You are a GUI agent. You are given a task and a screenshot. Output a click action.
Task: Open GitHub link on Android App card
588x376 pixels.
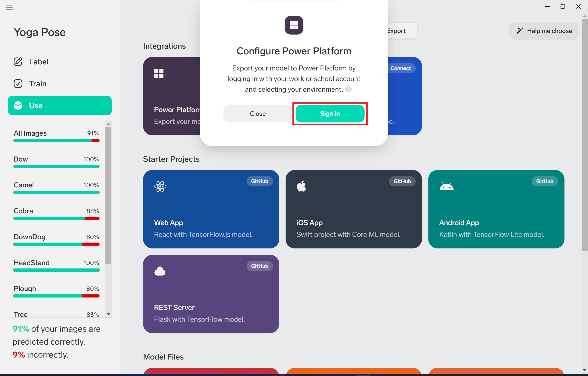point(545,181)
